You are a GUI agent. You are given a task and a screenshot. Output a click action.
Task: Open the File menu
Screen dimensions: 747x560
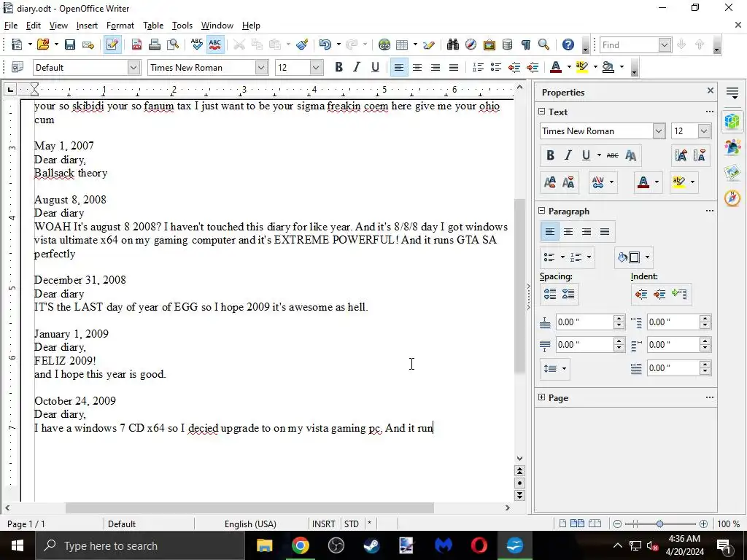pyautogui.click(x=10, y=26)
